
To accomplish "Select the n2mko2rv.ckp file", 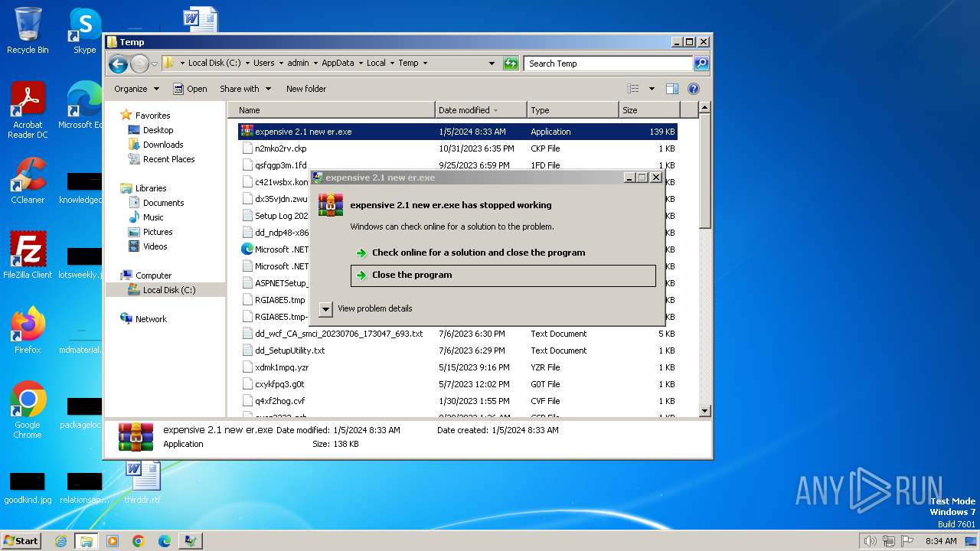I will point(458,148).
